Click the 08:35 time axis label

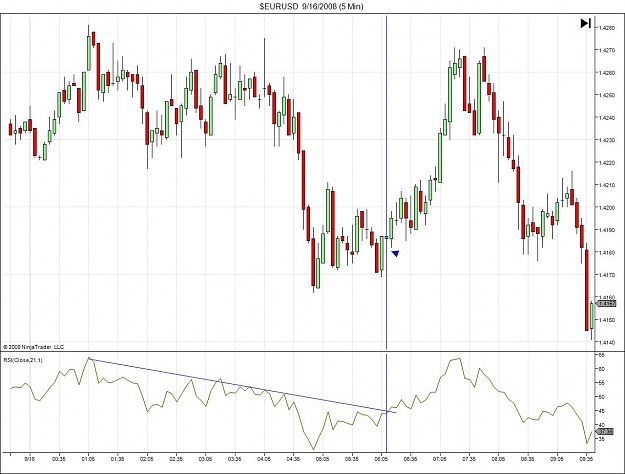pyautogui.click(x=528, y=459)
